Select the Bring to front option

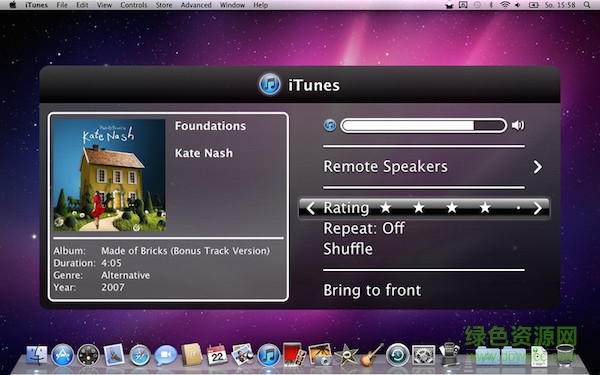(x=372, y=290)
